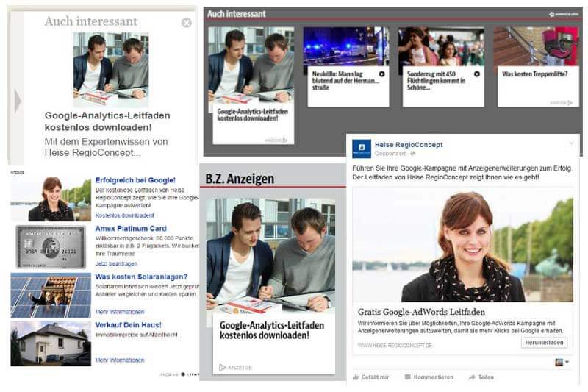The image size is (588, 392).
Task: Open the police lights photo of the Neukölln article
Action: click(x=345, y=46)
